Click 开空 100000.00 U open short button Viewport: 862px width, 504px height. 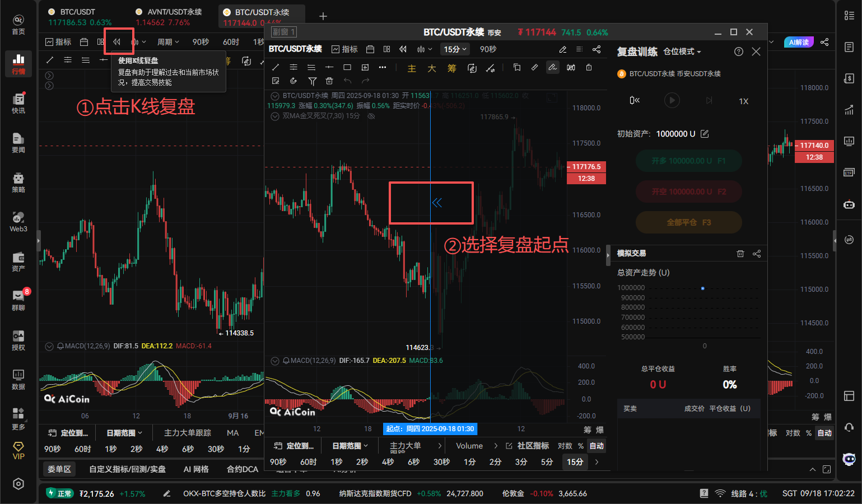pos(688,192)
